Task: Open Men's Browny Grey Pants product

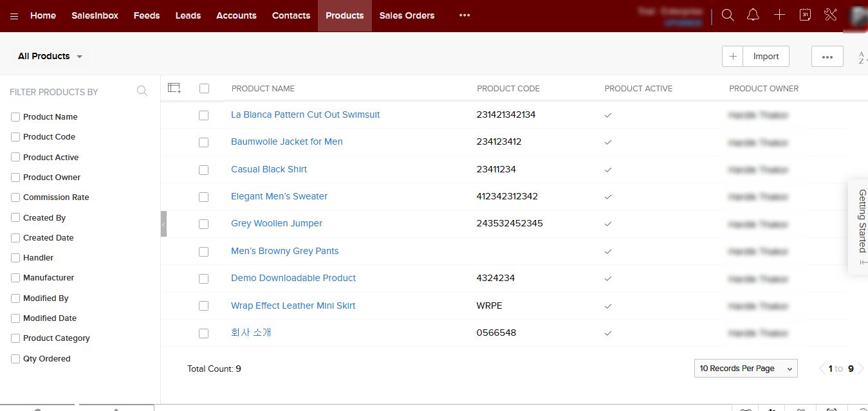Action: pos(284,251)
